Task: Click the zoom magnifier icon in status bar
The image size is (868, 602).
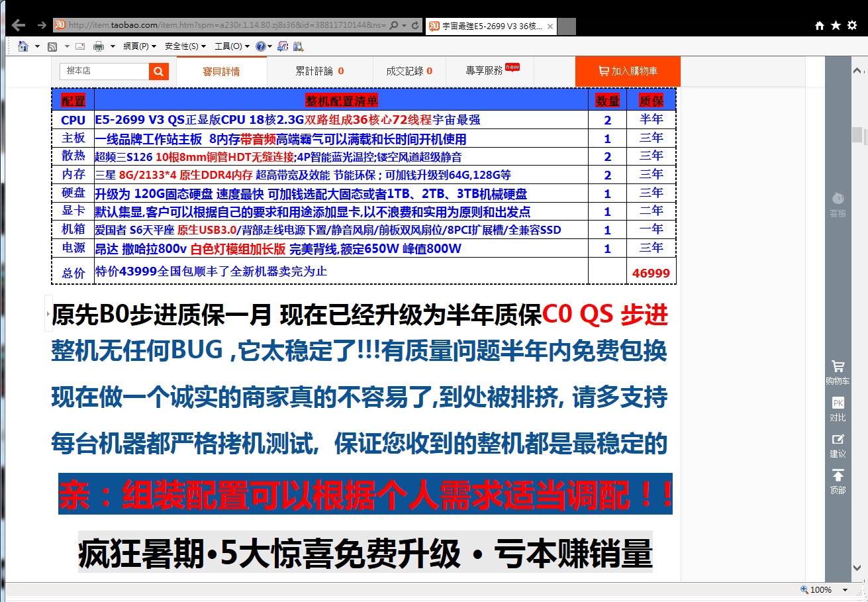Action: pos(804,589)
